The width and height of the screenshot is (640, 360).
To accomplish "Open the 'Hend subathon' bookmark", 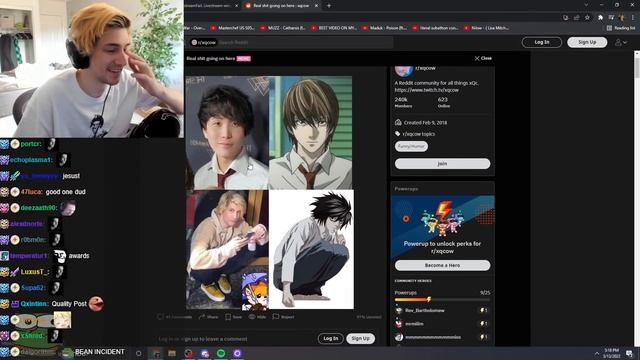I will click(435, 28).
